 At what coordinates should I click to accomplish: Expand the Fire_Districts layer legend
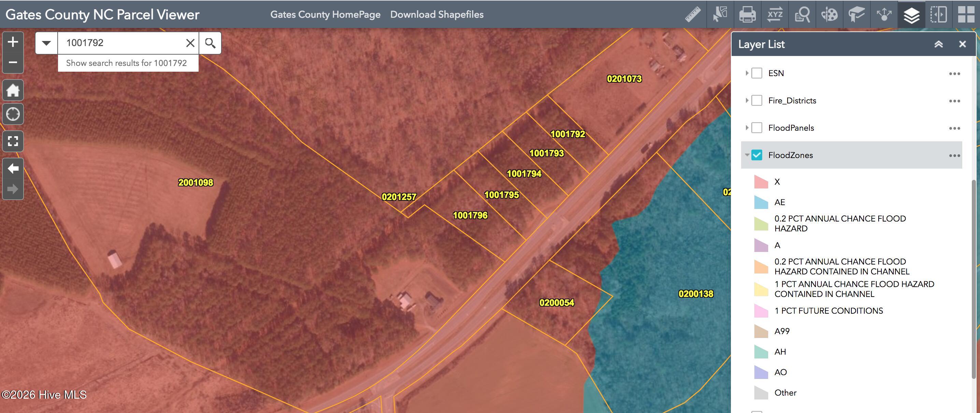[x=746, y=100]
